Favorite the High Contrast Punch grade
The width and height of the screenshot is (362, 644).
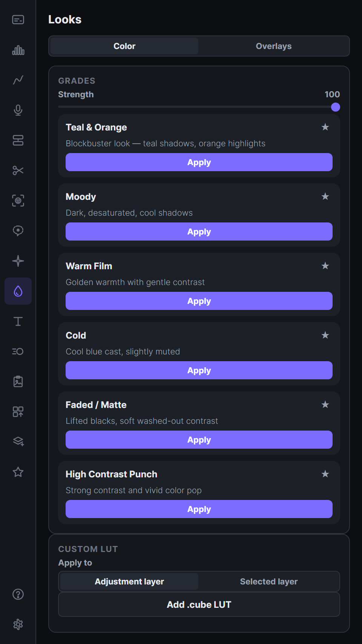(x=325, y=474)
